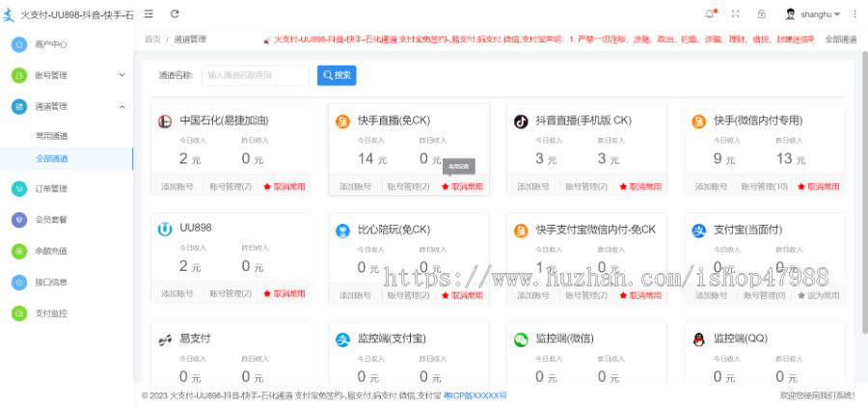Click the 快手(微信内付专用) logo
Image resolution: width=868 pixels, height=408 pixels.
coord(699,122)
